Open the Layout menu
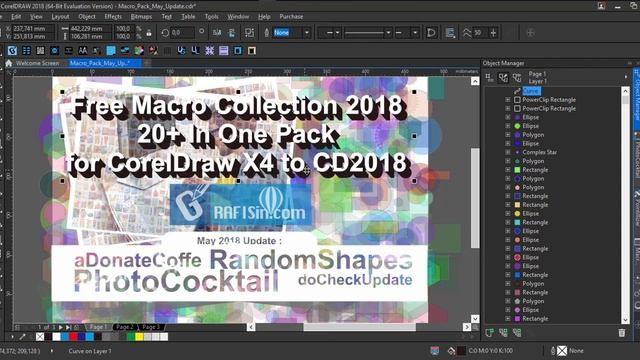This screenshot has width=640, height=360. (60, 17)
